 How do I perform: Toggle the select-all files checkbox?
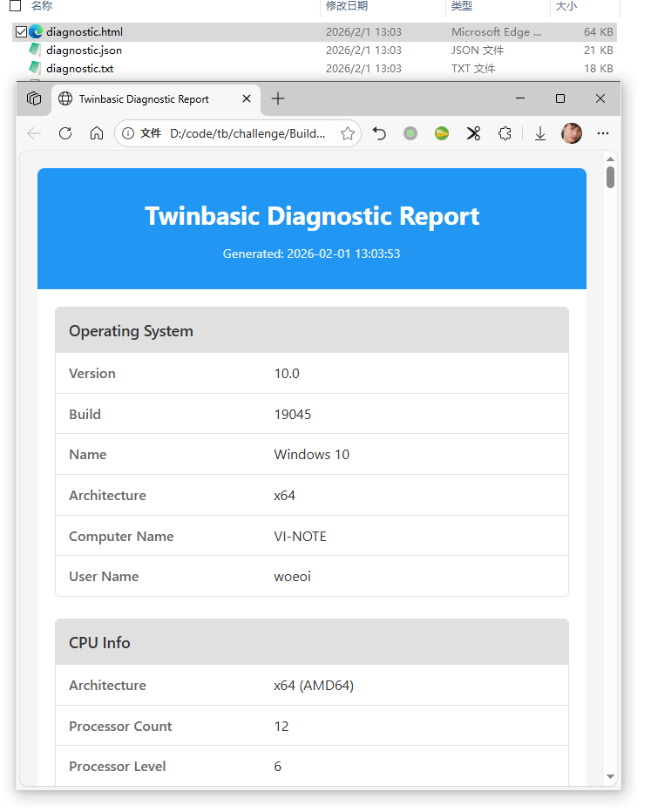click(15, 6)
